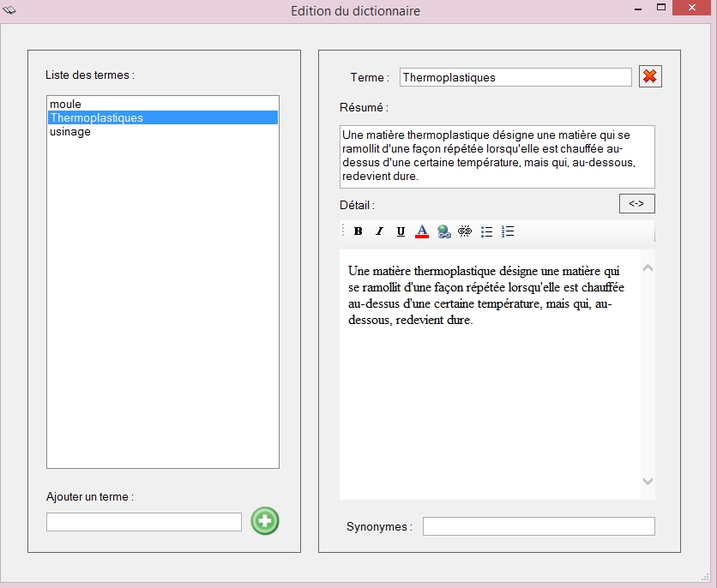Focus the 'Ajouter un terme' input field
This screenshot has height=588, width=717.
coord(144,522)
